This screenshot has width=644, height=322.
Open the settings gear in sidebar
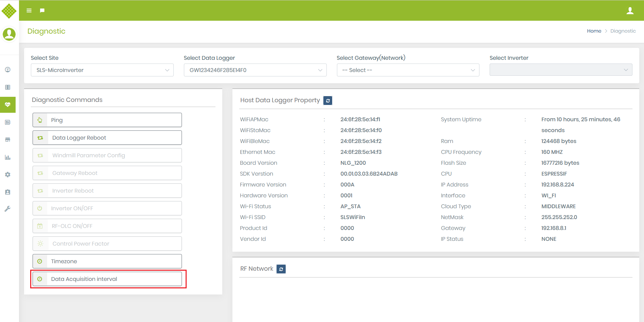coord(8,175)
